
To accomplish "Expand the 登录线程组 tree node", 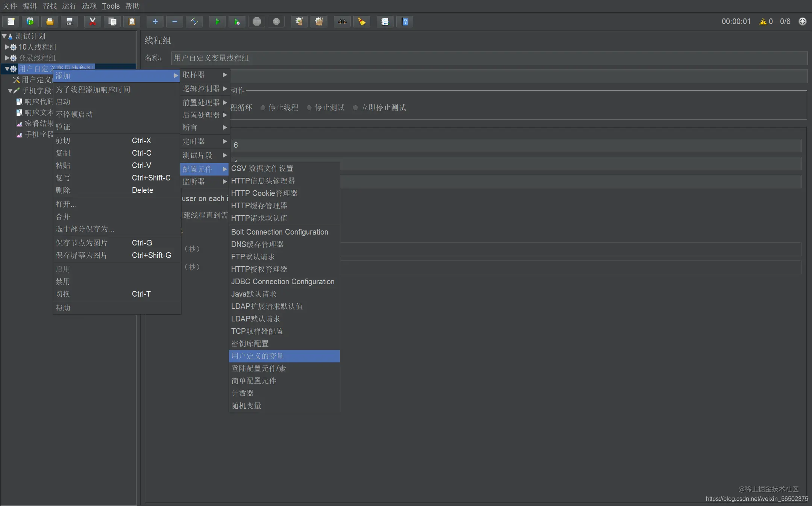I will coord(7,58).
